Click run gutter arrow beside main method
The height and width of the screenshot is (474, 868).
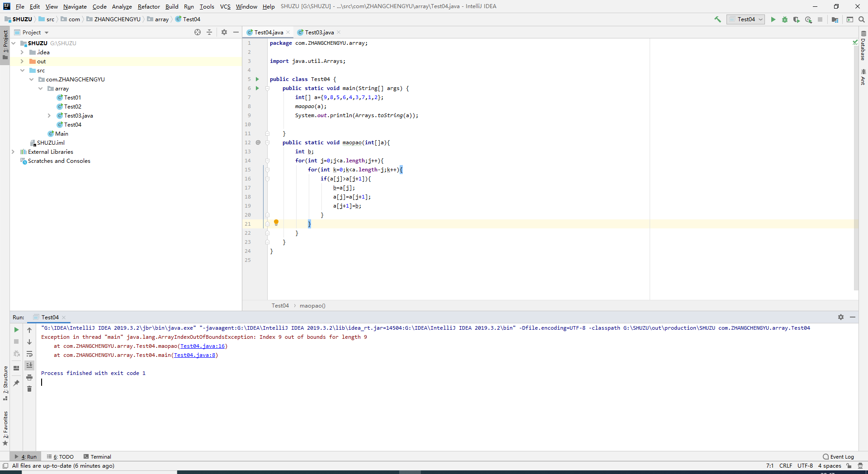[257, 88]
